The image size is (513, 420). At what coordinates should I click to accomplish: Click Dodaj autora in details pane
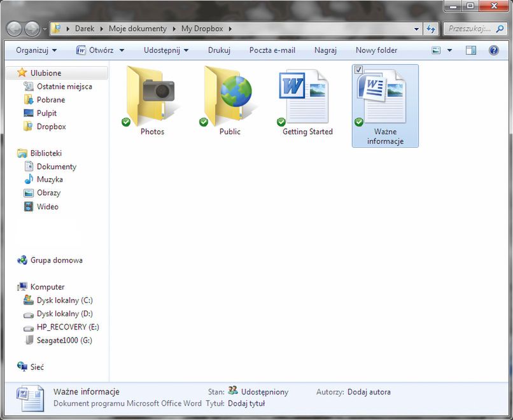(x=369, y=392)
